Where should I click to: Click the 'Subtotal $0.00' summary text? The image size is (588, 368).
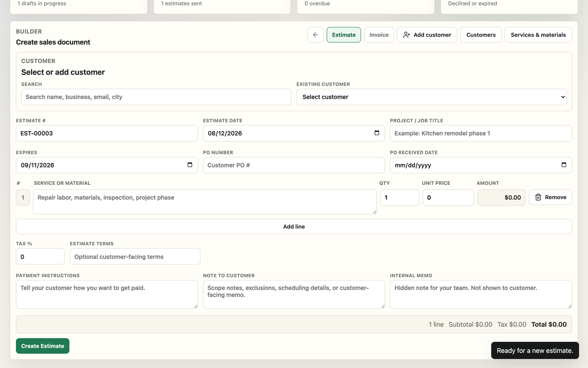tap(470, 324)
